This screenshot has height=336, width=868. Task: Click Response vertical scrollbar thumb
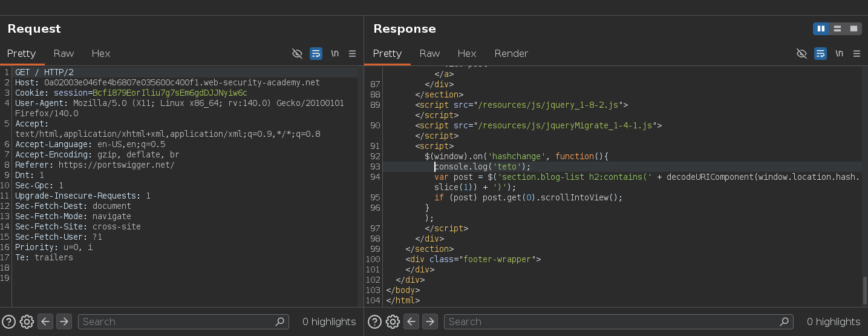click(x=865, y=290)
